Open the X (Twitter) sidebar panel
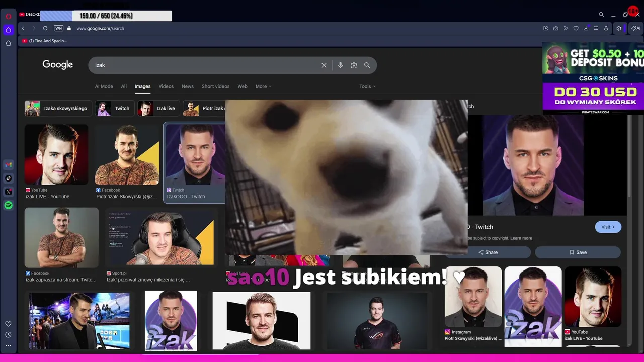Viewport: 644px width, 362px height. coord(8,192)
